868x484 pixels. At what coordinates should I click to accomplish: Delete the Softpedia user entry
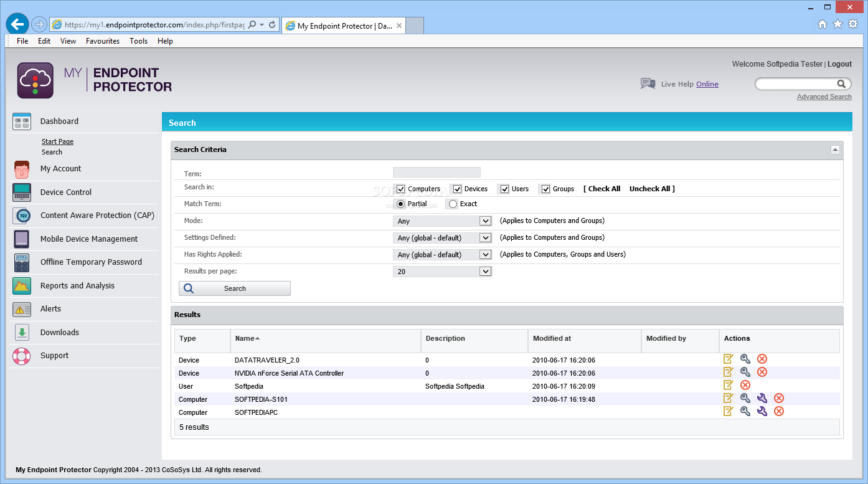click(745, 385)
